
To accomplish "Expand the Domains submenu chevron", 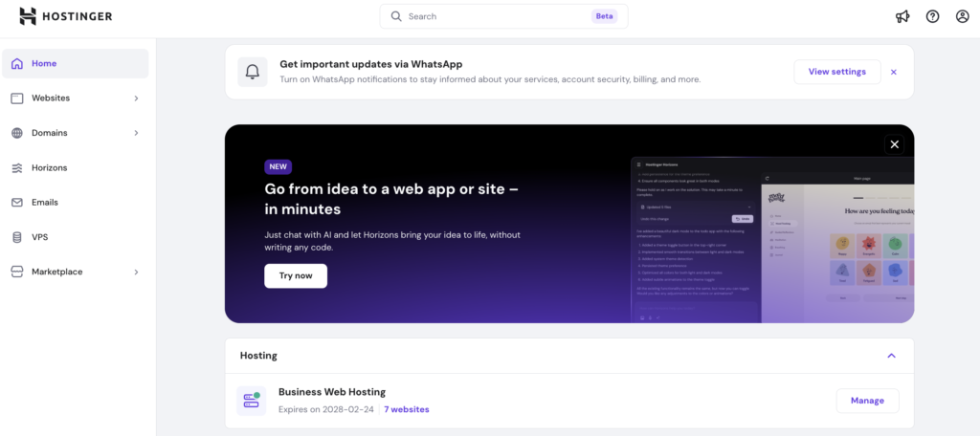I will (136, 133).
